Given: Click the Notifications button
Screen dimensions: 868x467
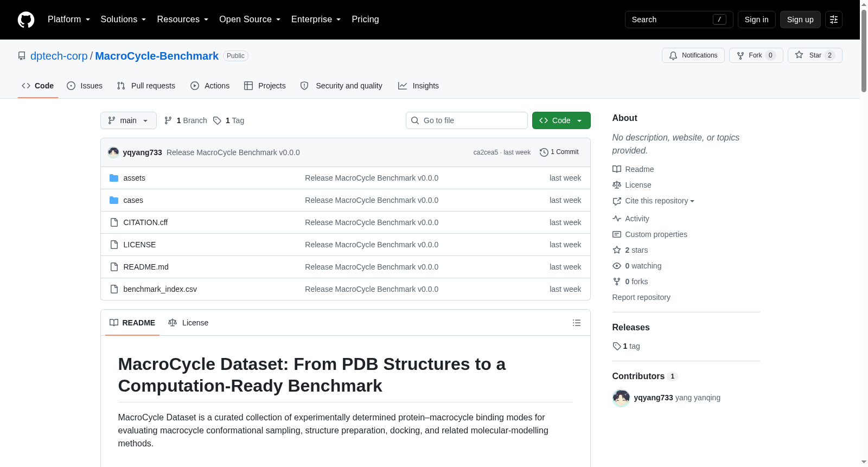Looking at the screenshot, I should (693, 55).
